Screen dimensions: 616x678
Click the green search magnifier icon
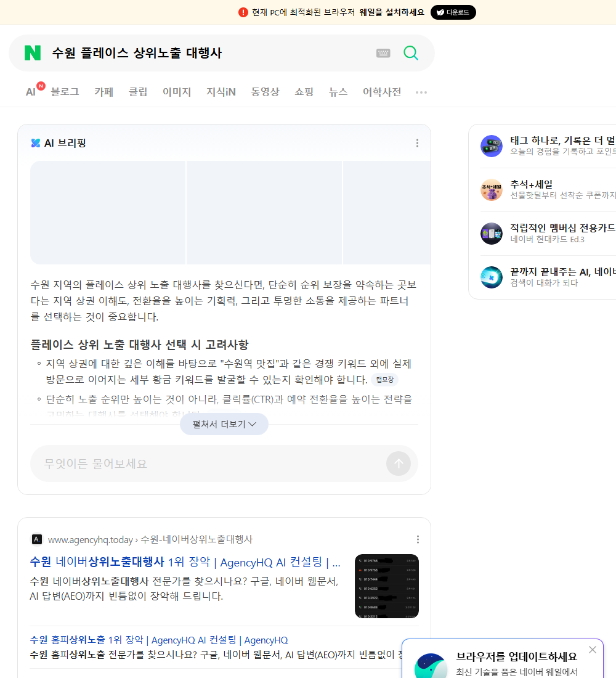click(x=411, y=53)
